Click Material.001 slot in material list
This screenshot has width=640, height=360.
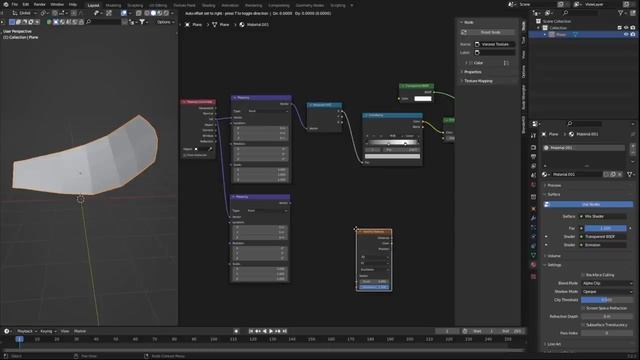coord(584,148)
